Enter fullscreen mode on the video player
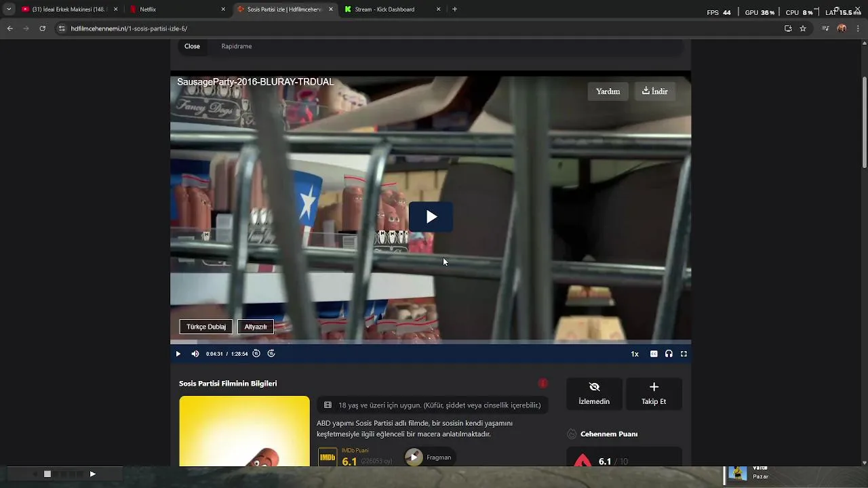This screenshot has width=868, height=488. pyautogui.click(x=684, y=354)
